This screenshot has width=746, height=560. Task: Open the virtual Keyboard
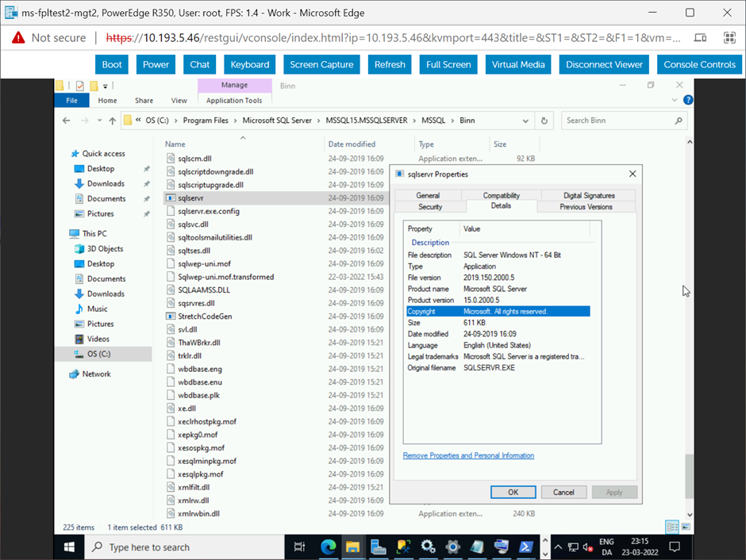(x=250, y=65)
